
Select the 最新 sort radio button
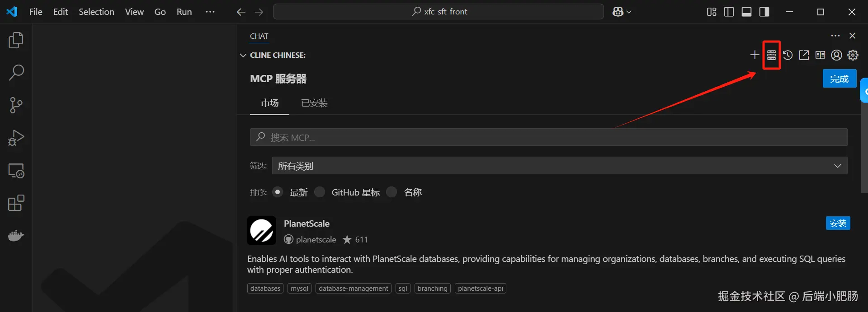[x=278, y=192]
